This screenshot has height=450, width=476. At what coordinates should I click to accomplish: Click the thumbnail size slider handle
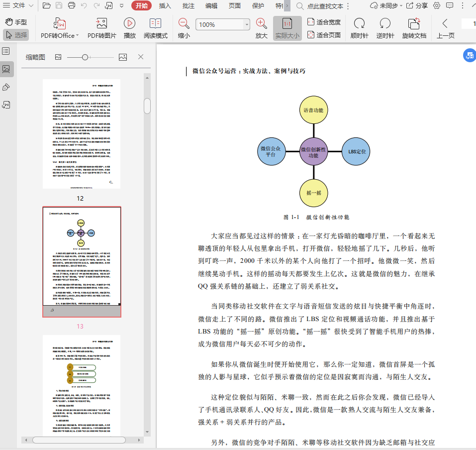(85, 57)
